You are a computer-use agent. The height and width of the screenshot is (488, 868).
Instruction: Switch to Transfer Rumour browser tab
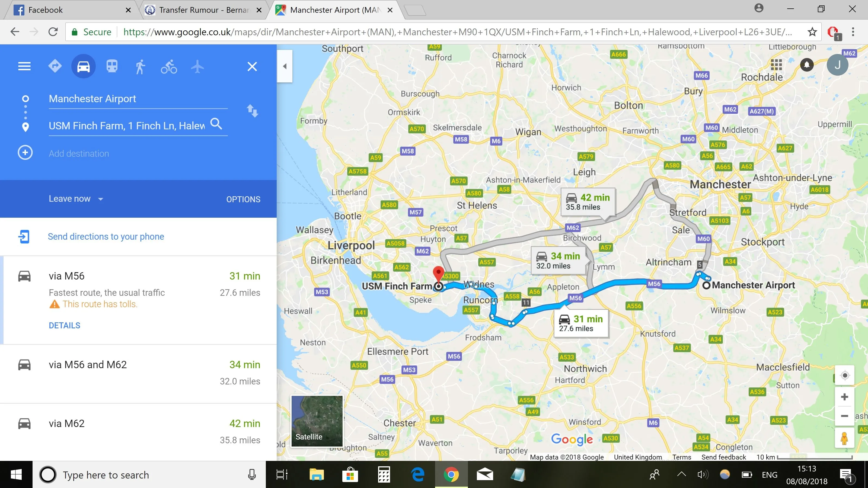(203, 10)
